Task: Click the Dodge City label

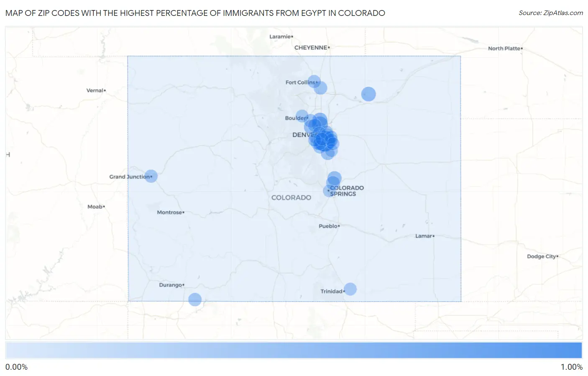Action: (542, 256)
